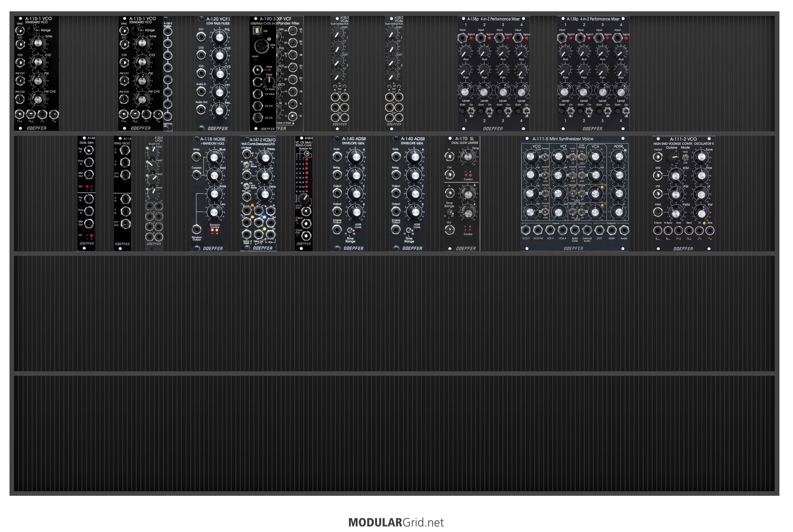The image size is (793, 532).
Task: Click the A-118 NOISE module title
Action: (x=213, y=139)
